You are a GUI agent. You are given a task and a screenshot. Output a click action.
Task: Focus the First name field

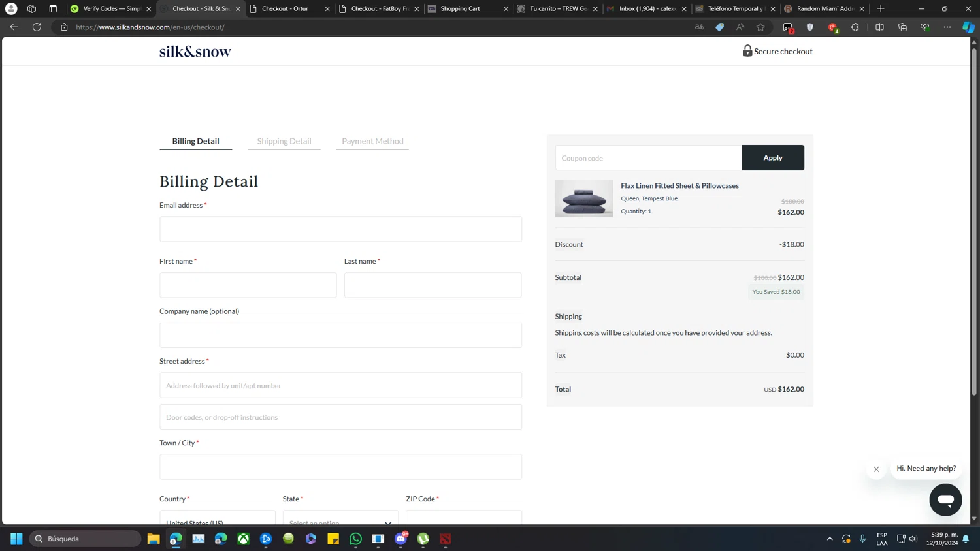248,285
